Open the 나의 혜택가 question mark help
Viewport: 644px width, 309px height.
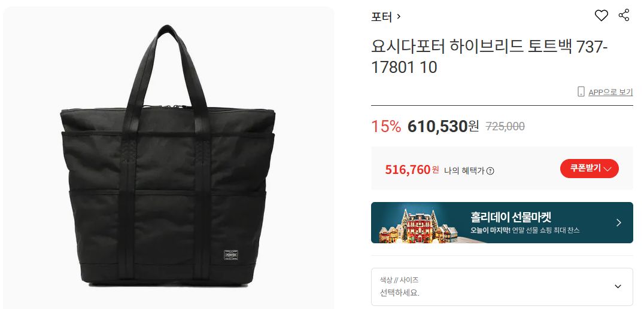490,171
